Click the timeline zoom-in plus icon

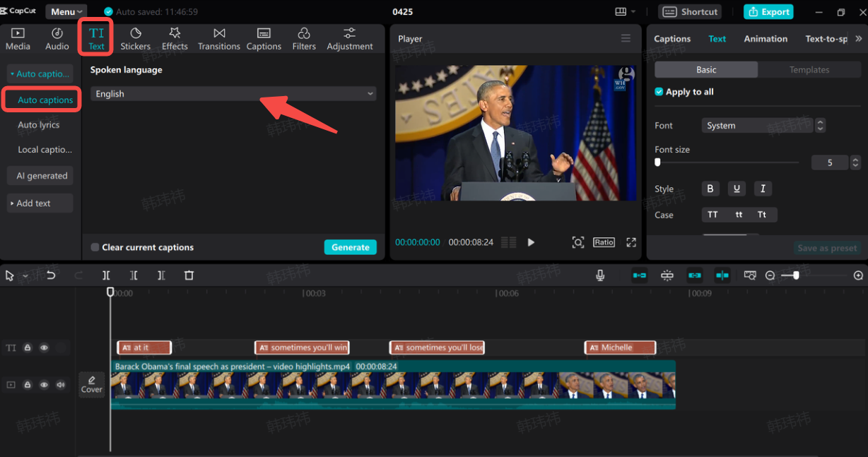(858, 275)
